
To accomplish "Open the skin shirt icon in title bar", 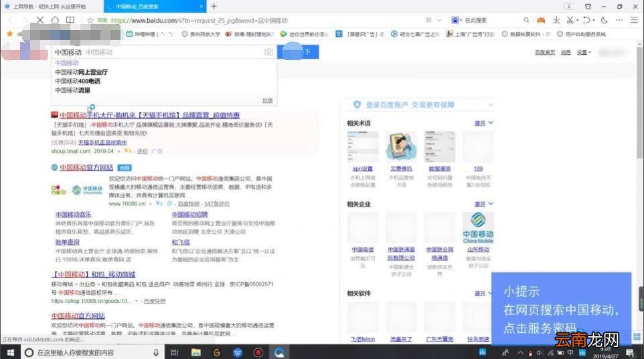I will pos(588,7).
